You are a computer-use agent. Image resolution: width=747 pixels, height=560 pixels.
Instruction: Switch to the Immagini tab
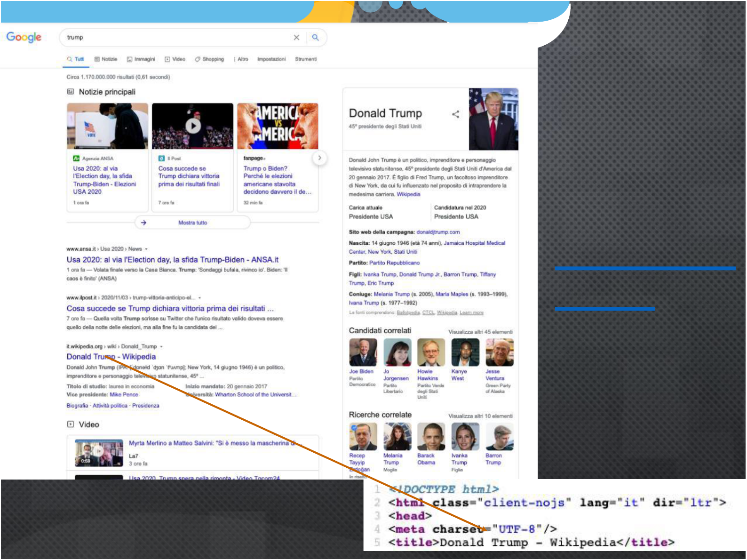[x=141, y=59]
